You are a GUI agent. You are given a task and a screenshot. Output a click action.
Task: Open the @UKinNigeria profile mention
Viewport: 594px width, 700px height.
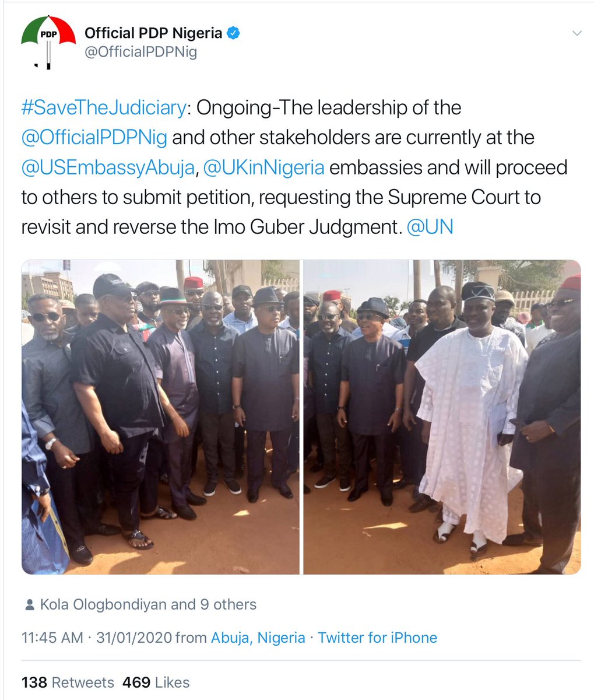click(x=263, y=167)
